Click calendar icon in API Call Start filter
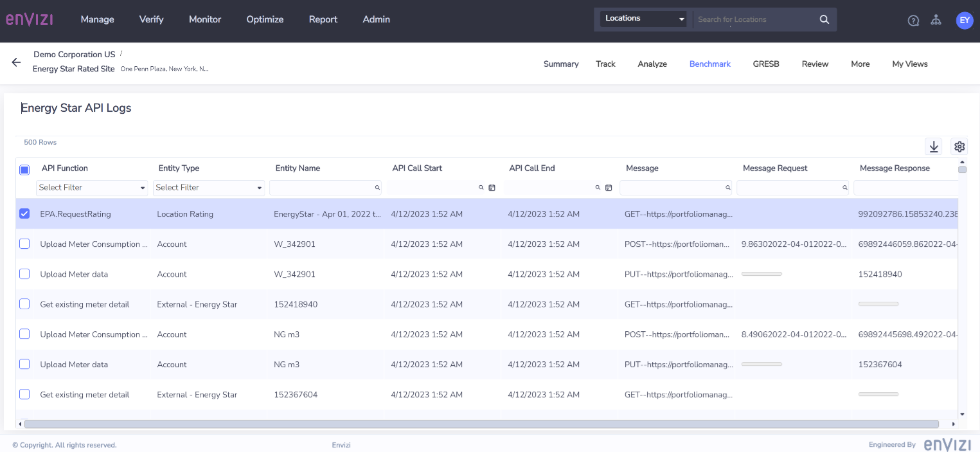This screenshot has height=452, width=980. tap(492, 188)
